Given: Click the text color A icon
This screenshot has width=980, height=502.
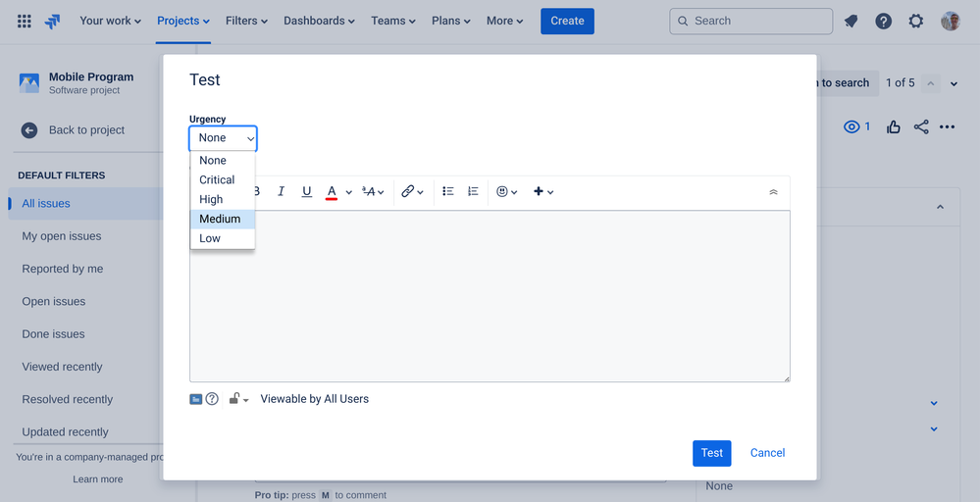Looking at the screenshot, I should [332, 192].
